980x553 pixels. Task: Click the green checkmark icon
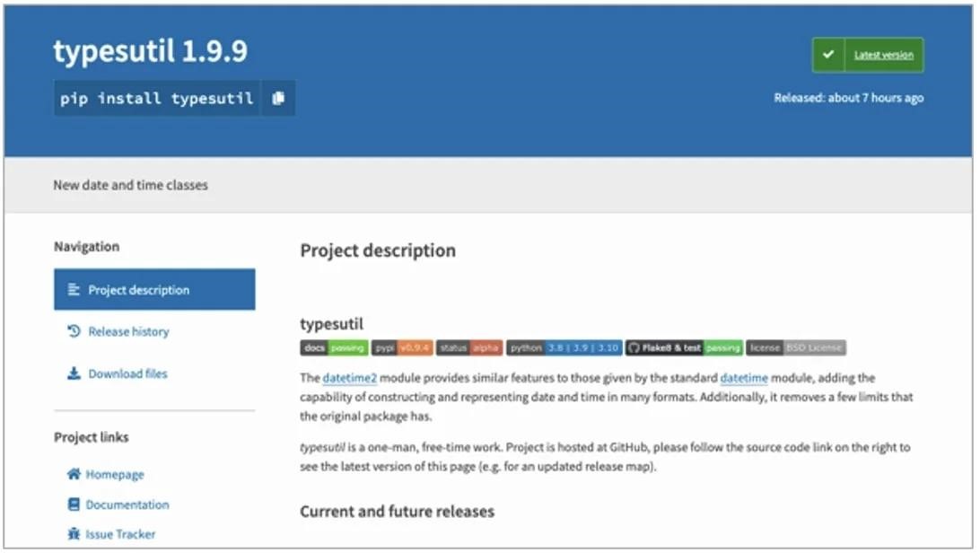828,55
